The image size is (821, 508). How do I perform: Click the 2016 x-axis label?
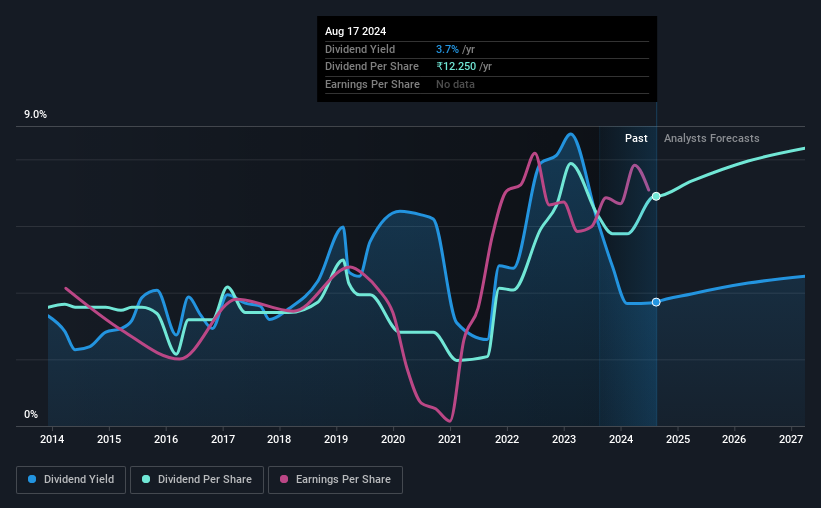tap(166, 439)
